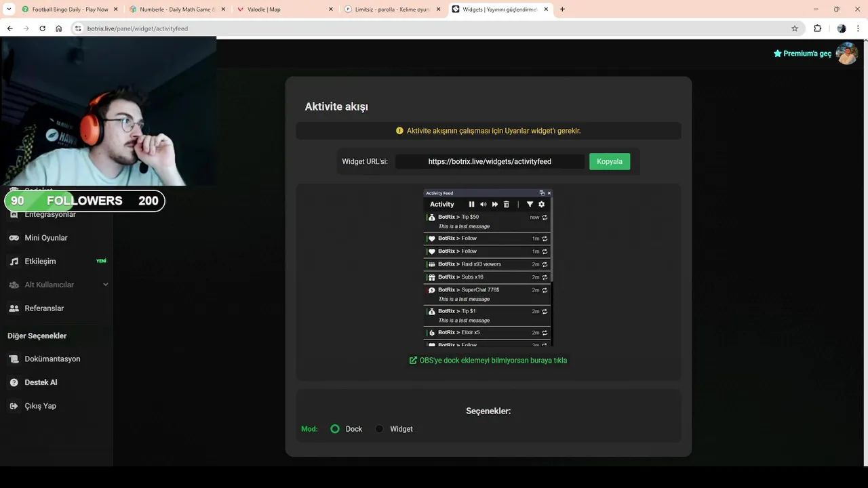Switch to the Football Bingo Daily tab
The width and height of the screenshot is (868, 488).
(70, 9)
